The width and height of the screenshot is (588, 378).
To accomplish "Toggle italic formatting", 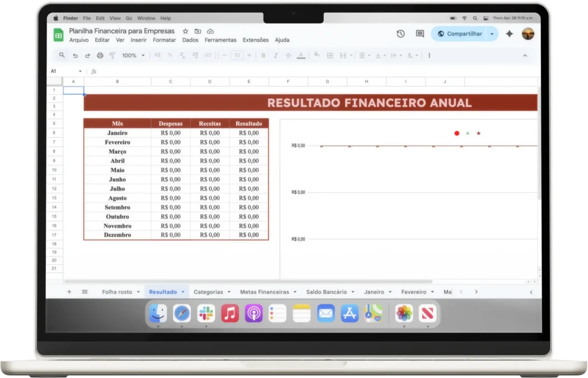I will coord(276,56).
